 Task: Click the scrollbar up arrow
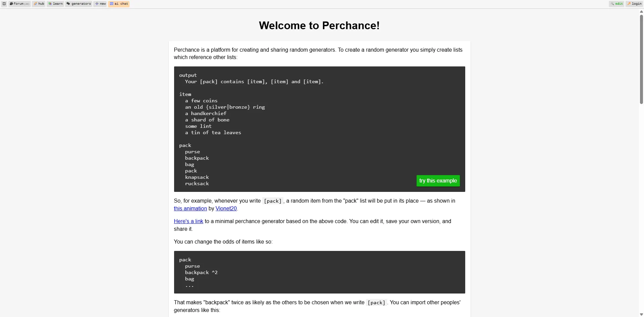click(641, 12)
